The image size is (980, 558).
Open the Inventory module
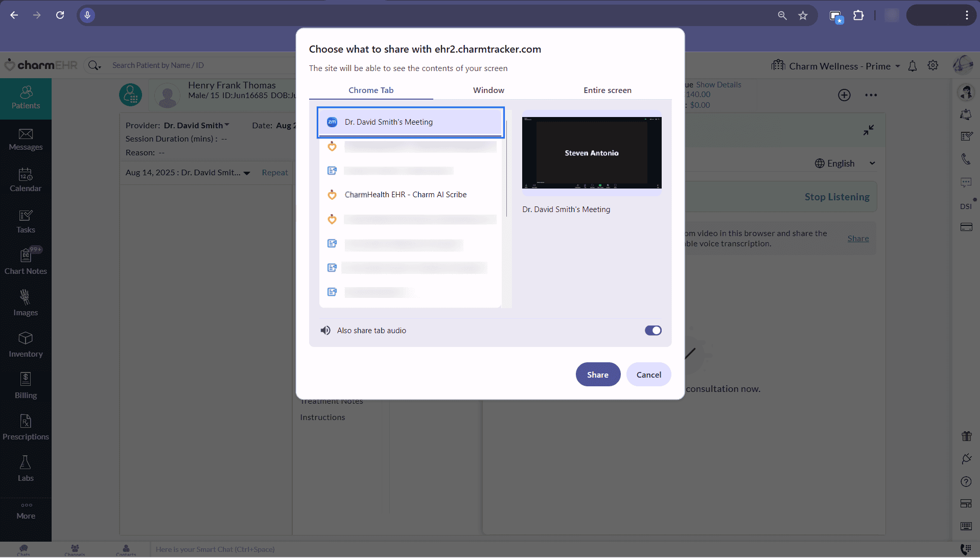[x=26, y=345]
